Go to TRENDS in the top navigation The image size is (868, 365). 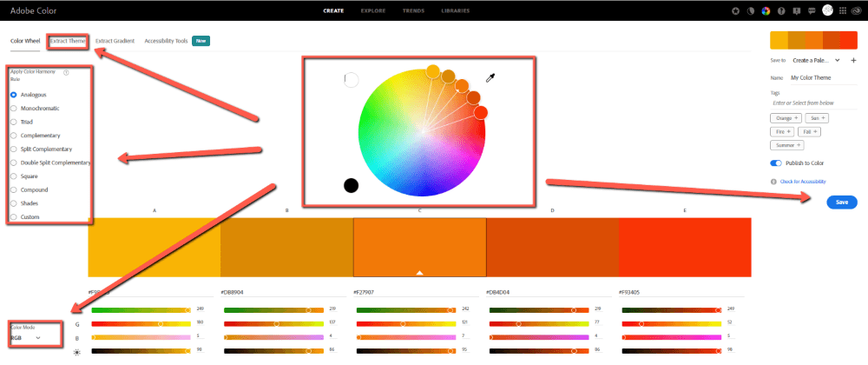(x=413, y=10)
